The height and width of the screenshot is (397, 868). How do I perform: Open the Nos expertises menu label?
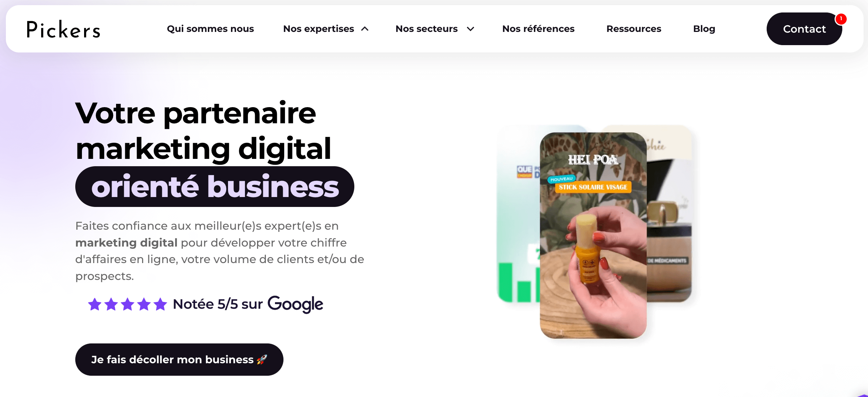[318, 29]
